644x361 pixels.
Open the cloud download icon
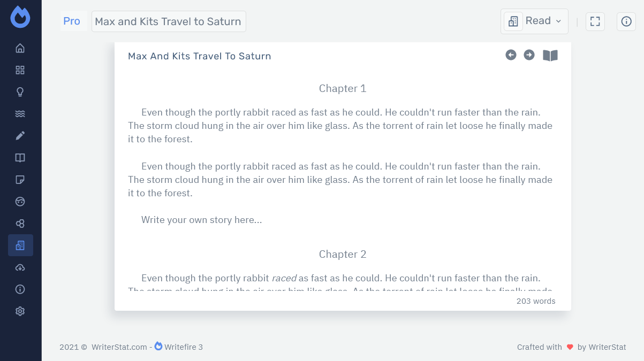pyautogui.click(x=20, y=267)
